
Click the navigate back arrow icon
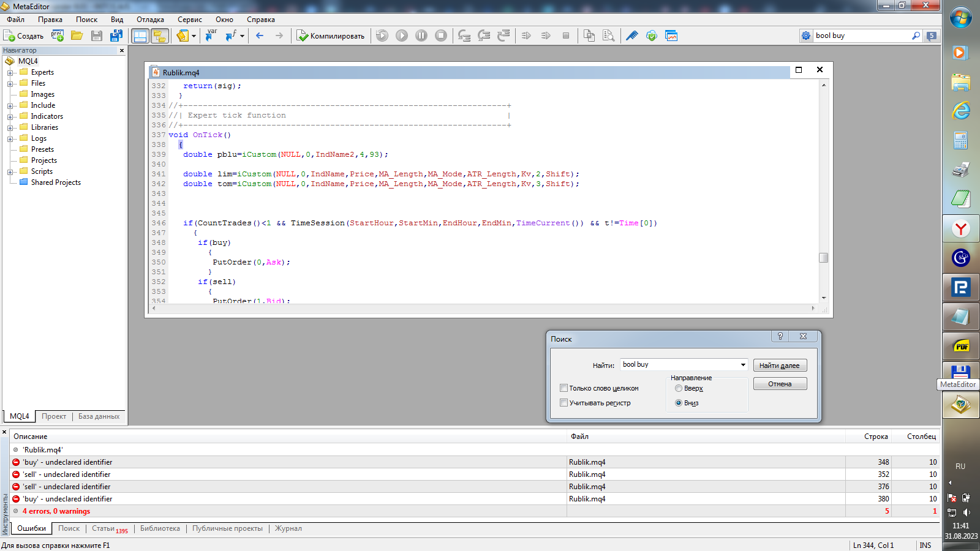[260, 36]
